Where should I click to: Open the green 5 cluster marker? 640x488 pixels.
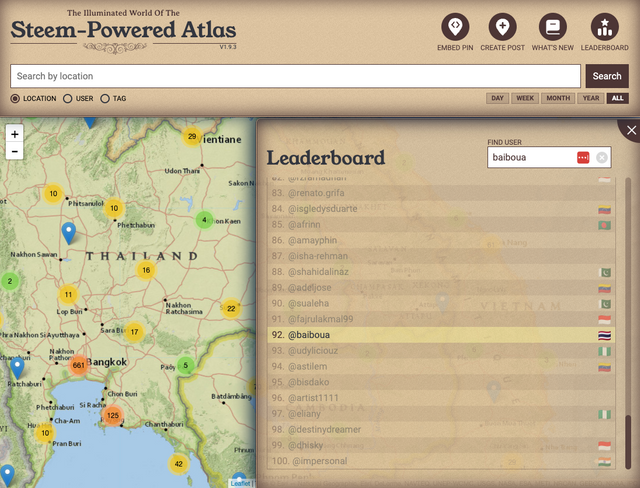click(186, 365)
